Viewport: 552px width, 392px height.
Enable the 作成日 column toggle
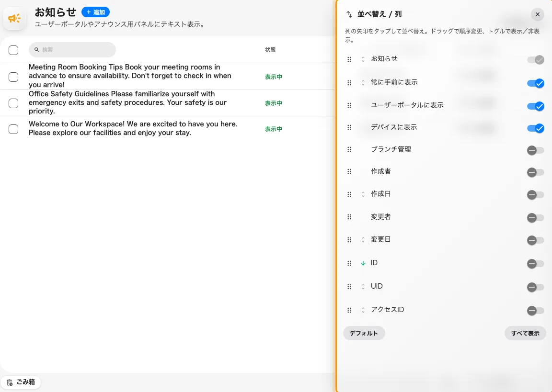click(x=535, y=195)
